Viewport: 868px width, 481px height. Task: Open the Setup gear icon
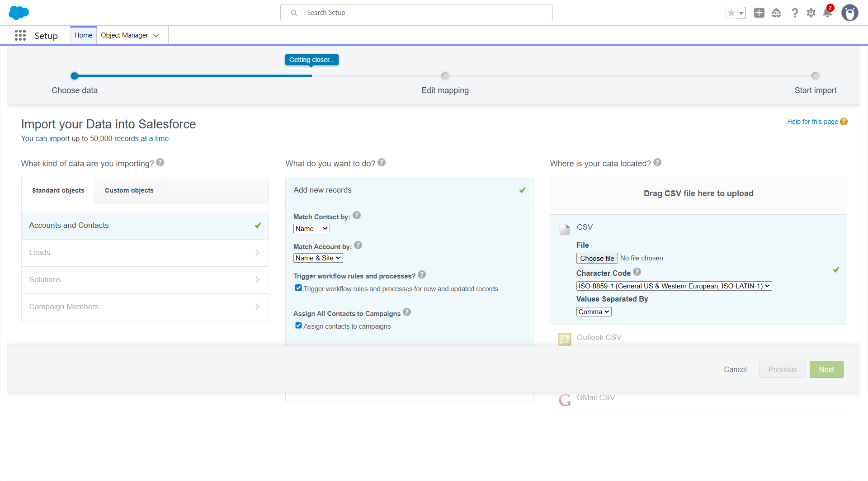811,13
